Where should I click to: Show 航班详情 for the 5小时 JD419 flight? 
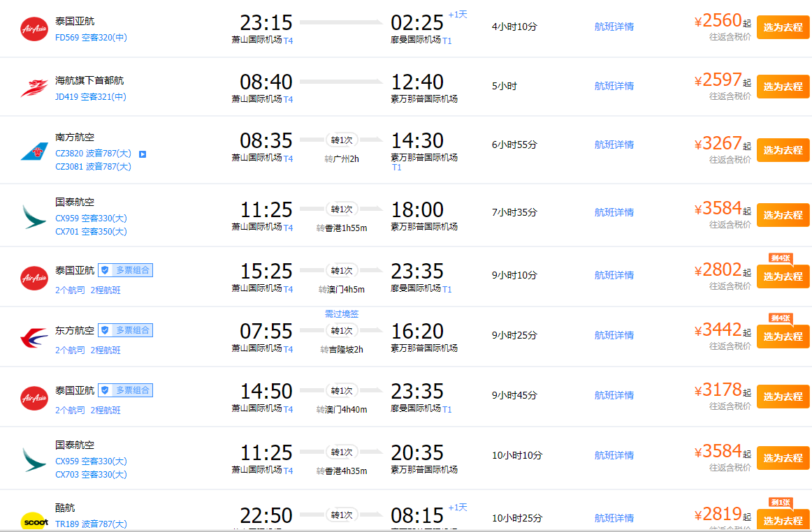pos(614,86)
